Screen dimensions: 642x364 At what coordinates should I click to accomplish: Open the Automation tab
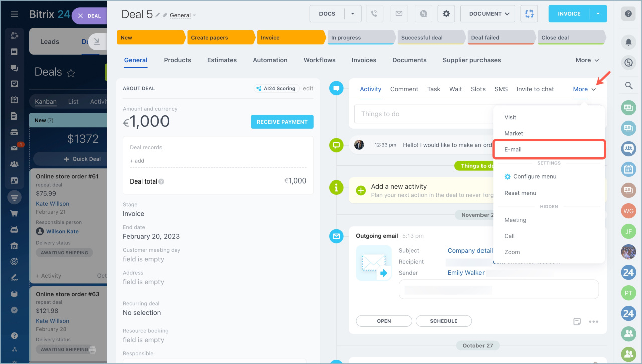(270, 60)
